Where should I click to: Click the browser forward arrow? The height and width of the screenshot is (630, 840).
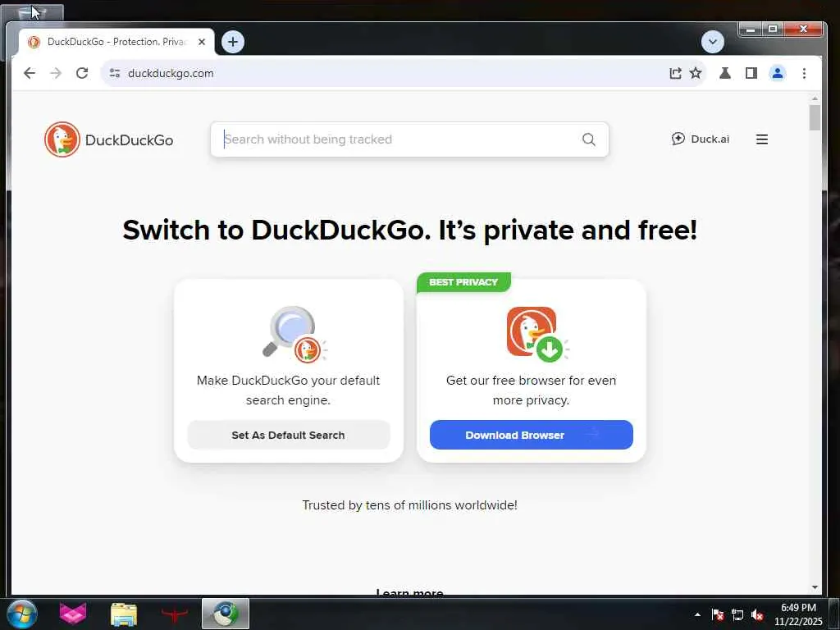(x=56, y=73)
